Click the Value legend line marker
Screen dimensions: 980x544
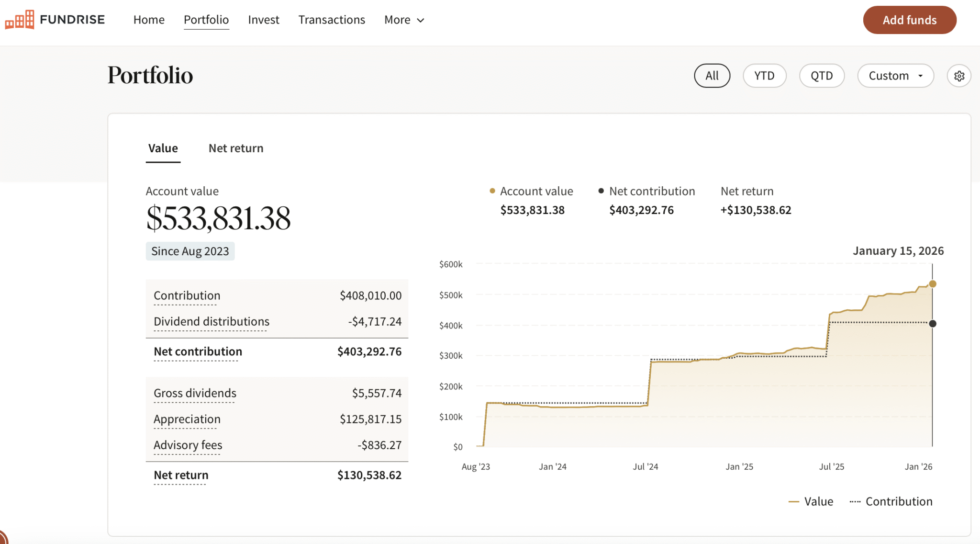(x=794, y=501)
